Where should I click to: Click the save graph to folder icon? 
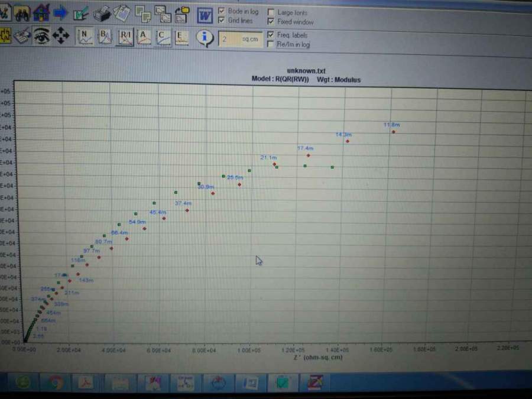[x=183, y=15]
